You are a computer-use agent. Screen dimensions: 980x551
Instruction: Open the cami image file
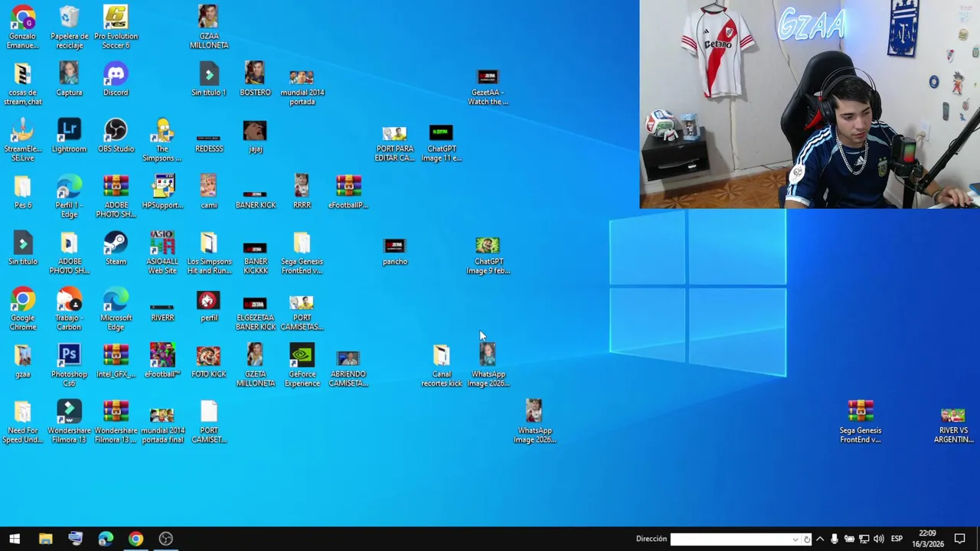tap(208, 192)
